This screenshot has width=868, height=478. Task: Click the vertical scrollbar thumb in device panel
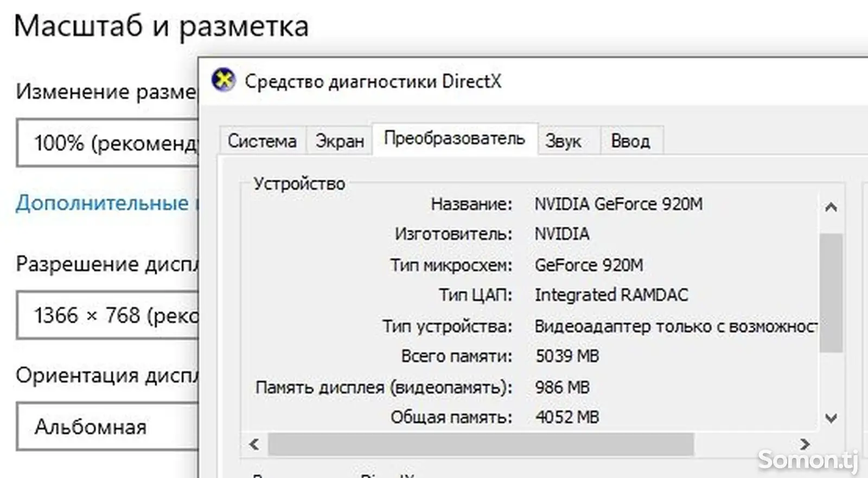pyautogui.click(x=831, y=293)
